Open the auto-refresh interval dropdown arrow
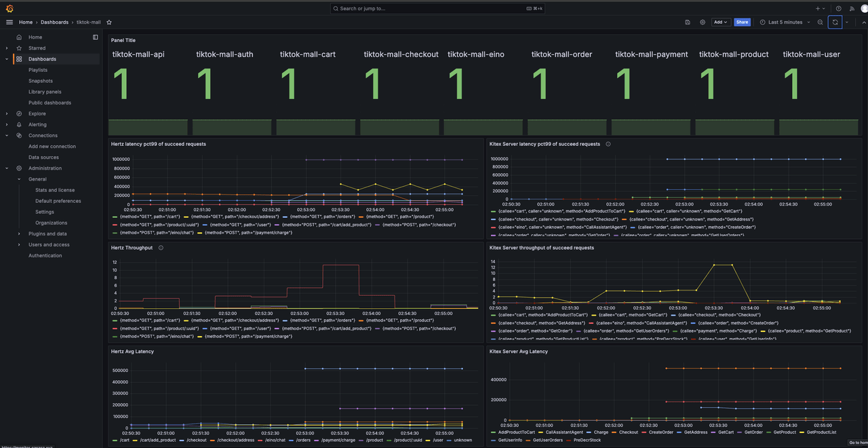This screenshot has width=868, height=448. [847, 22]
